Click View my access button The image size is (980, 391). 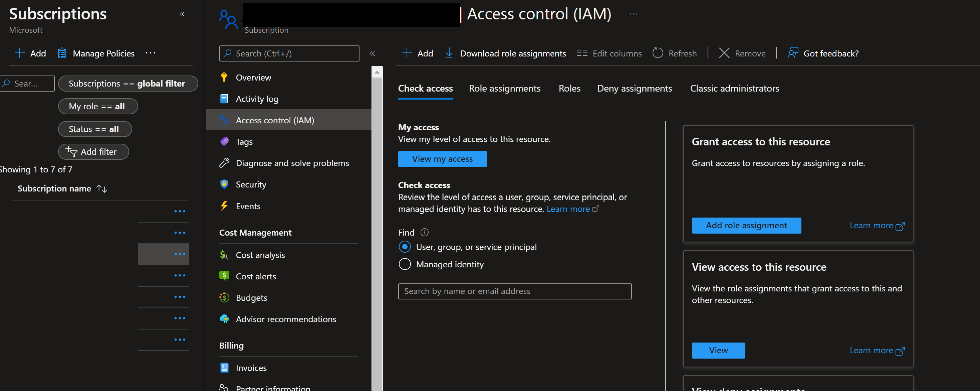[442, 158]
